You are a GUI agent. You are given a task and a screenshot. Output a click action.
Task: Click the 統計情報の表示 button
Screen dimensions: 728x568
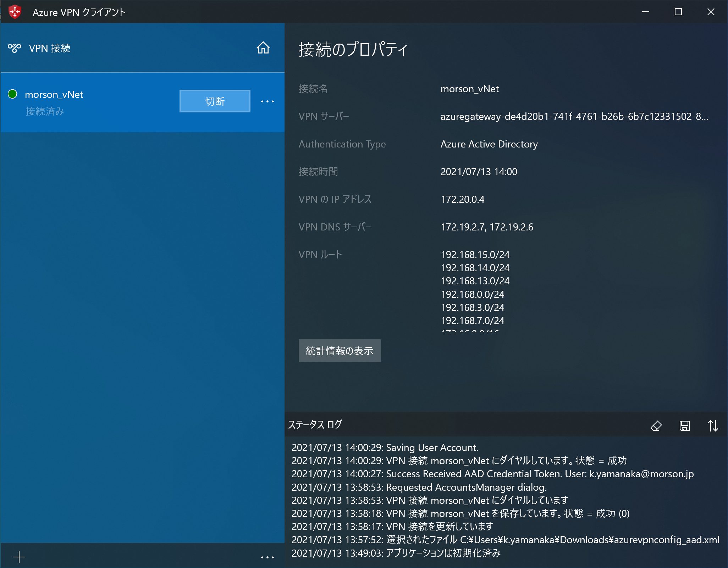(x=339, y=351)
